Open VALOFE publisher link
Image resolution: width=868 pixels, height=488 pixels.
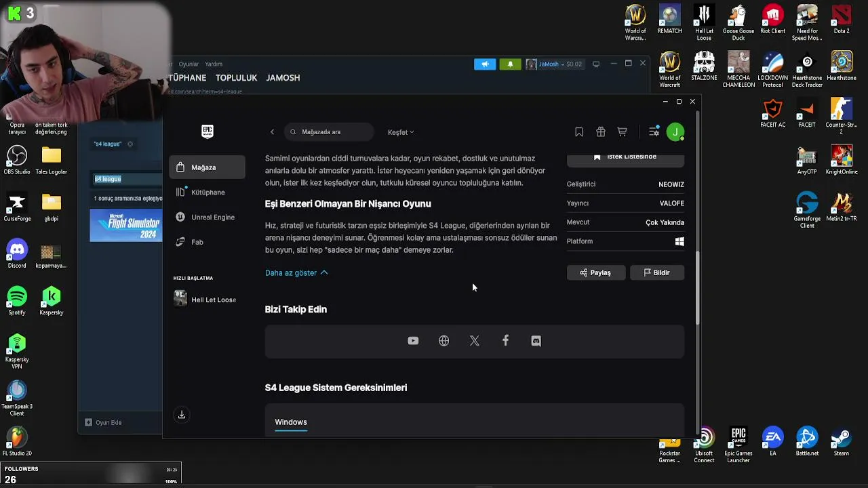pos(672,203)
